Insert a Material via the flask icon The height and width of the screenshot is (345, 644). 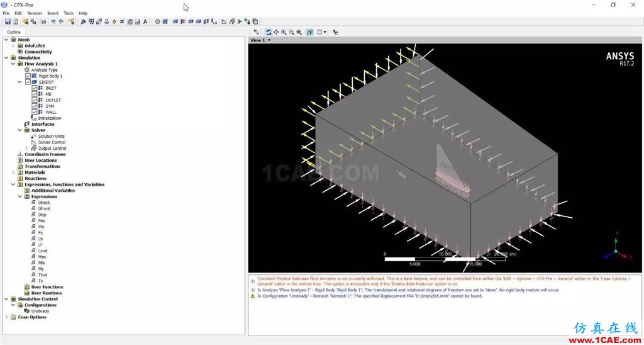click(107, 21)
